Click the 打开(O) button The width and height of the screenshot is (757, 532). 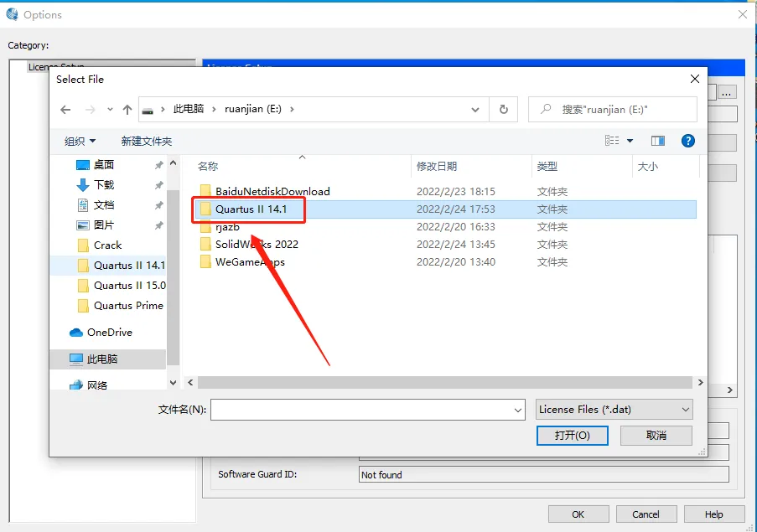pyautogui.click(x=572, y=436)
